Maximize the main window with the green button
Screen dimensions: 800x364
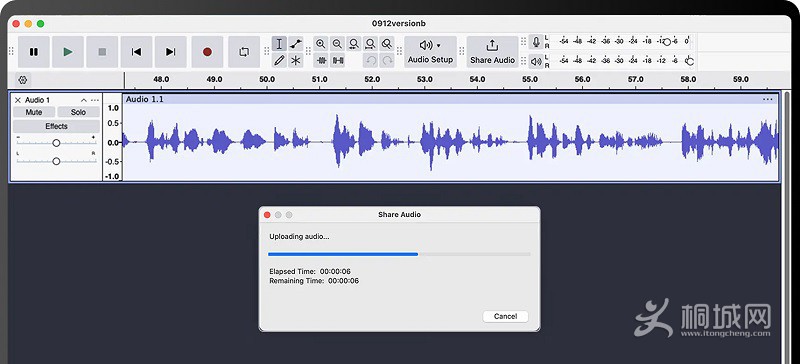click(40, 23)
